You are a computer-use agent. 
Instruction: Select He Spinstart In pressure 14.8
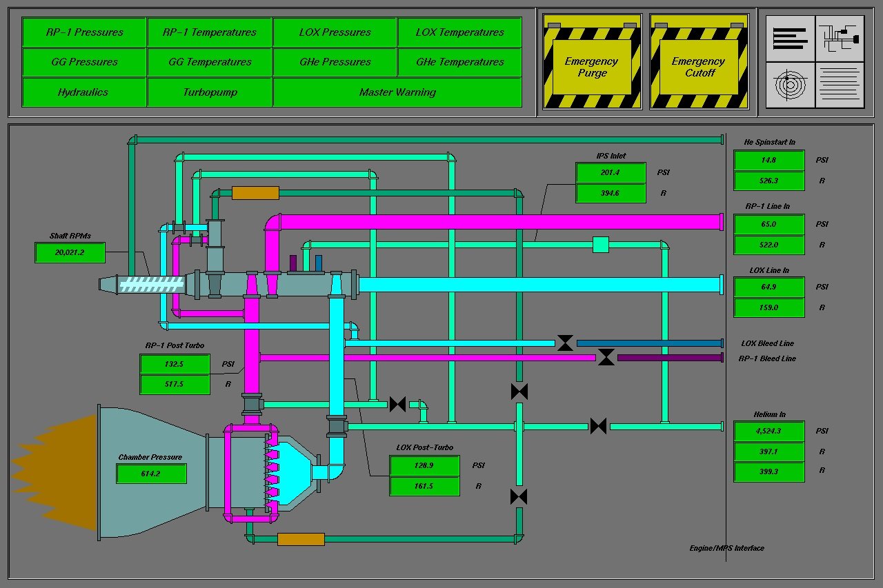pos(769,160)
